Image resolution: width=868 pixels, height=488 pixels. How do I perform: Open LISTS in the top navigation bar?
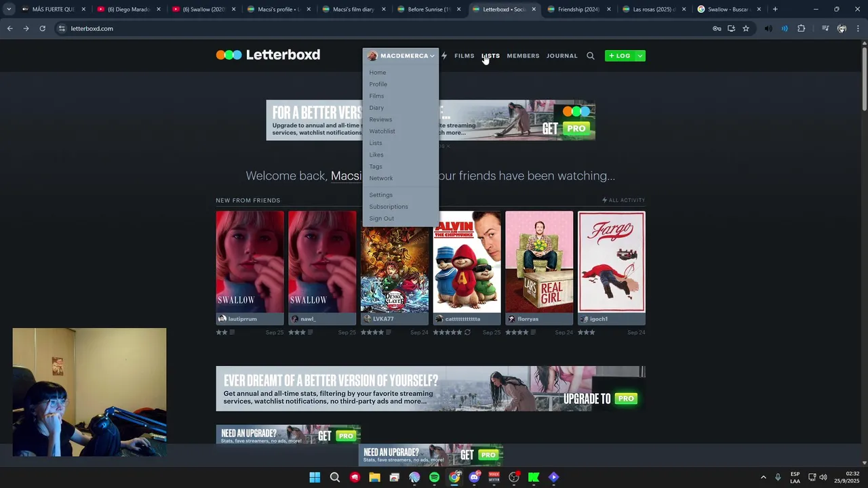point(490,56)
